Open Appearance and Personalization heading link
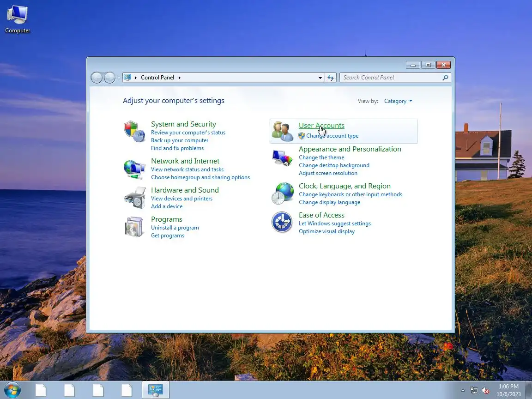 350,149
